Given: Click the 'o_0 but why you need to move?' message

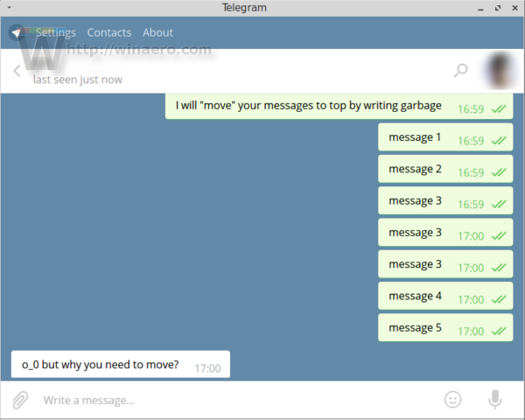Looking at the screenshot, I should (x=121, y=364).
